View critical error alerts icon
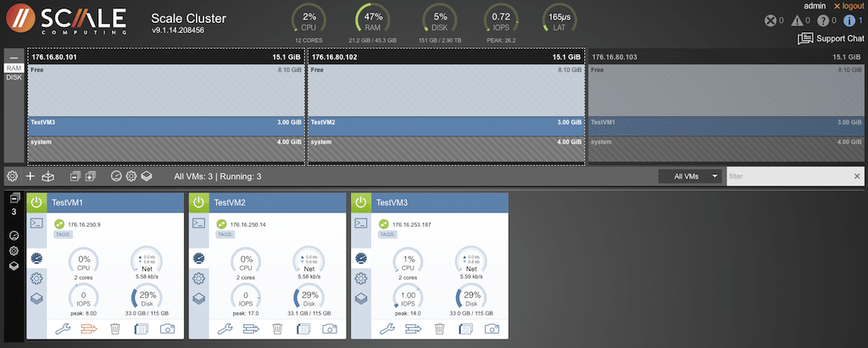 tap(771, 21)
